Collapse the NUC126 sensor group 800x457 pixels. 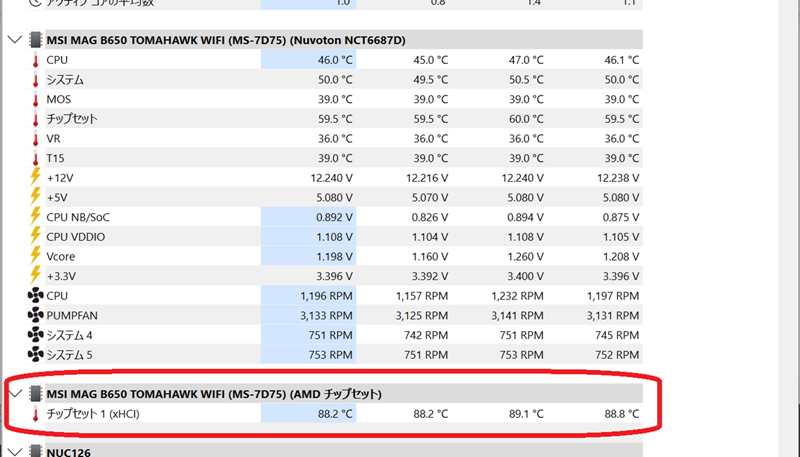(x=15, y=451)
